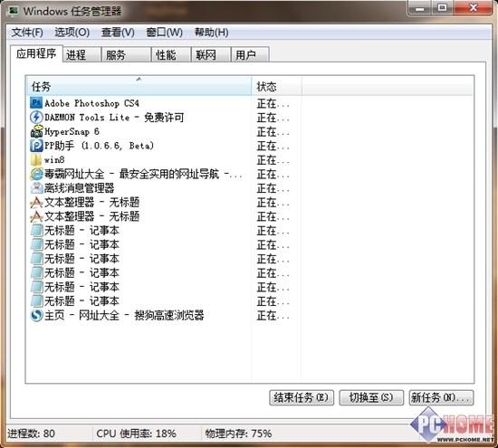
Task: Select the 应用程序 tab
Action: [x=36, y=53]
